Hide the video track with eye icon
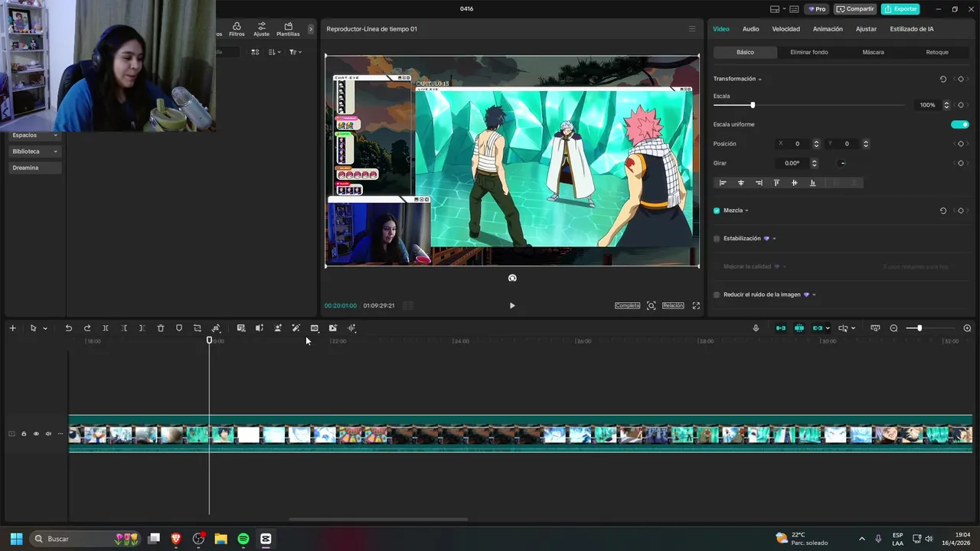Viewport: 980px width, 551px height. click(36, 434)
